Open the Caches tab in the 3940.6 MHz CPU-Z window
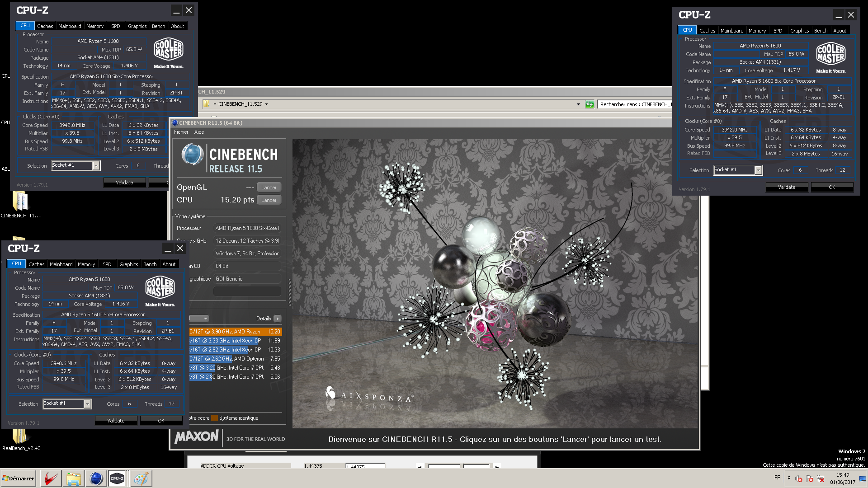The image size is (868, 488). [36, 264]
